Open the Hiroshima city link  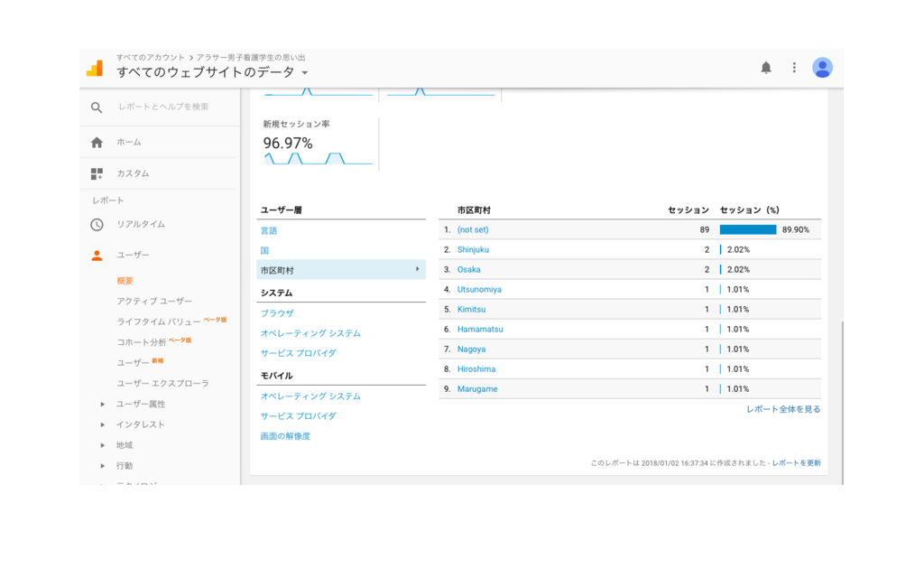[x=476, y=369]
